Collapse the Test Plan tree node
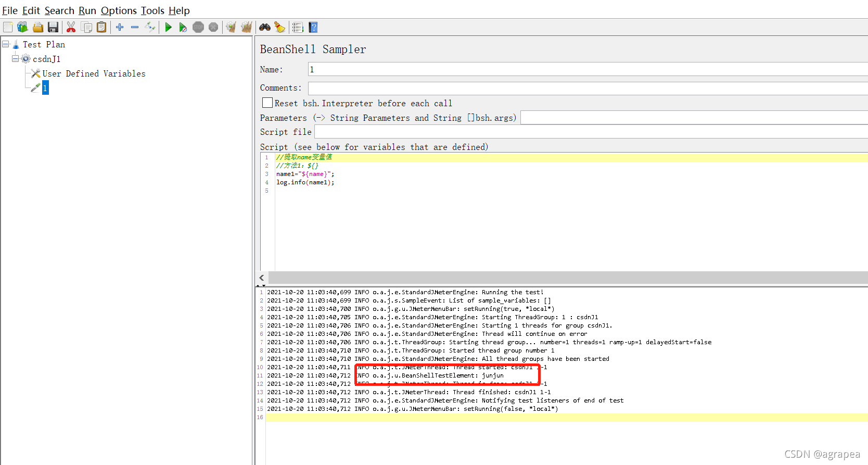 click(6, 44)
